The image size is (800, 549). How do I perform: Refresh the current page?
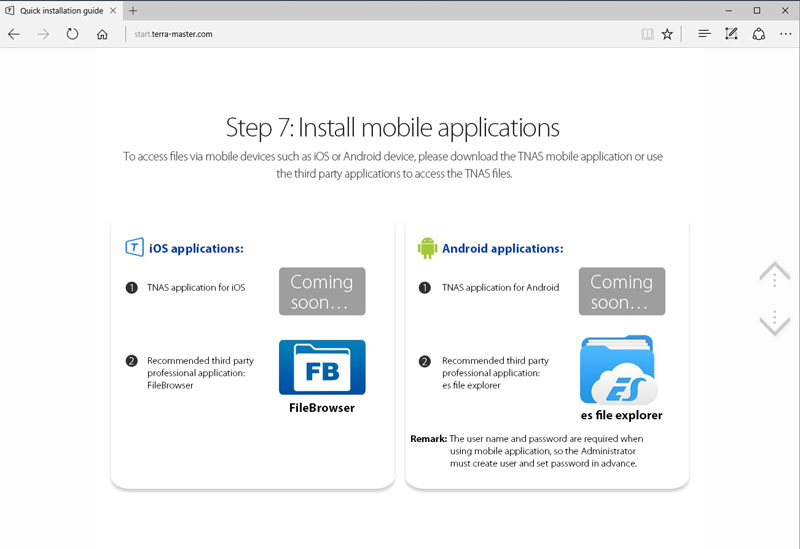click(x=72, y=34)
